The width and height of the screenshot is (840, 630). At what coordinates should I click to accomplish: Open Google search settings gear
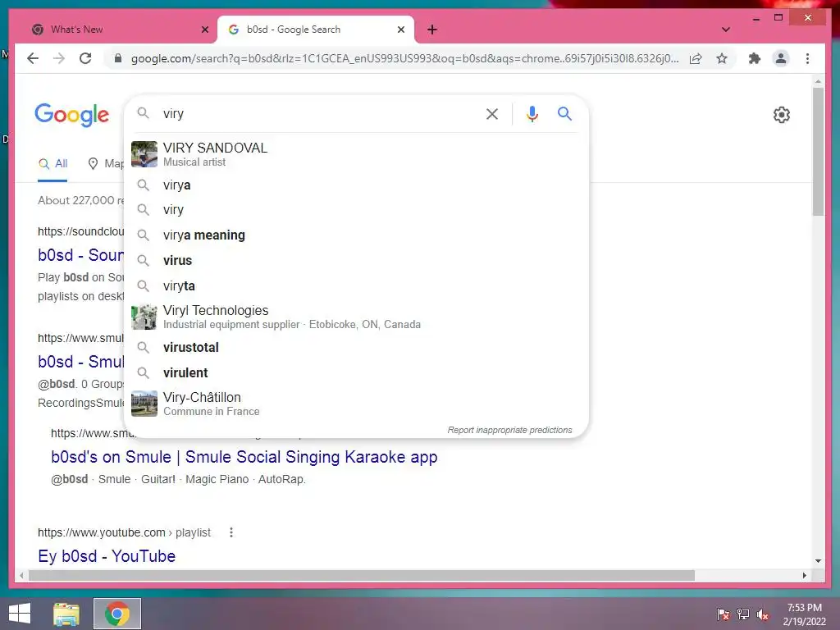click(x=782, y=115)
